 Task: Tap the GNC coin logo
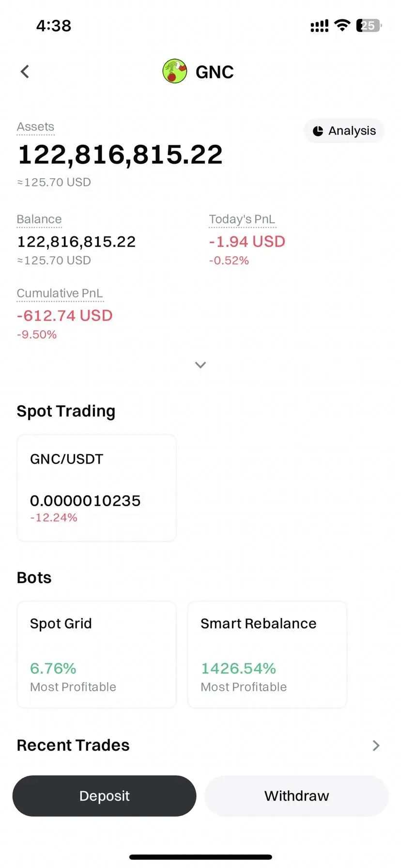(x=175, y=71)
